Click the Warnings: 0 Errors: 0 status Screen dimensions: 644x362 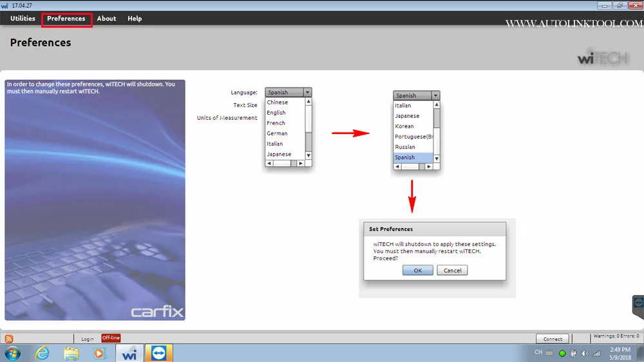coord(616,336)
